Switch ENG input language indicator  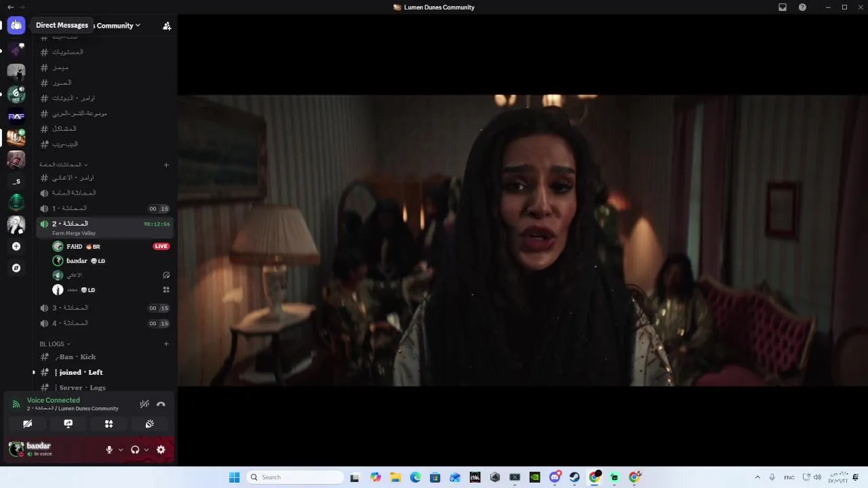789,477
